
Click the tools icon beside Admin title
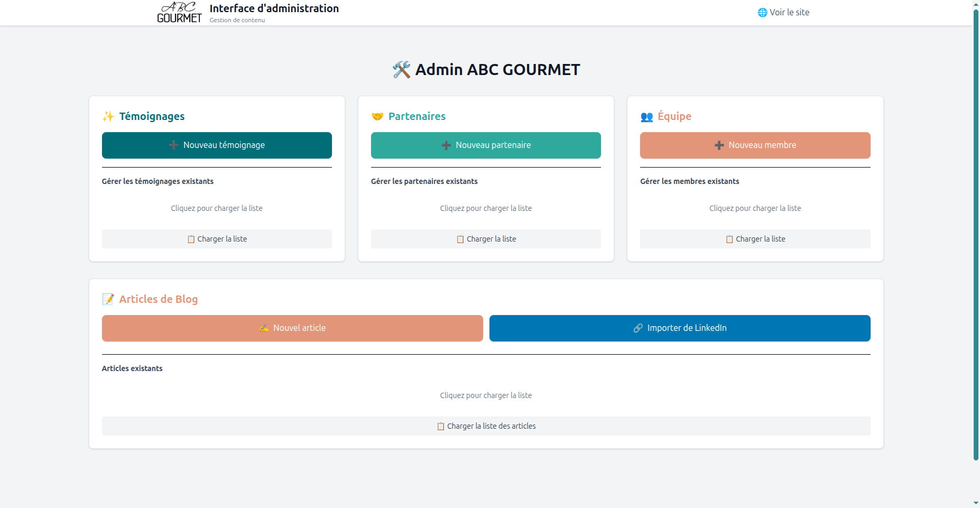click(401, 70)
